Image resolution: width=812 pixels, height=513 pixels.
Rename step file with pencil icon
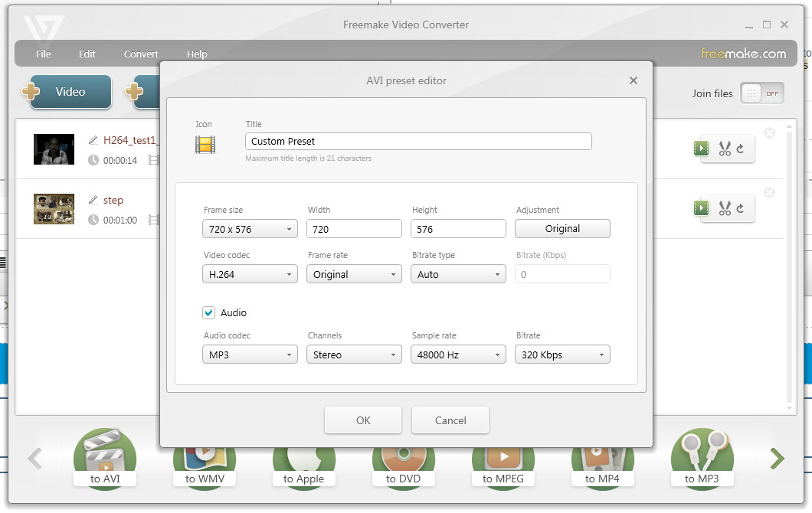tap(93, 200)
